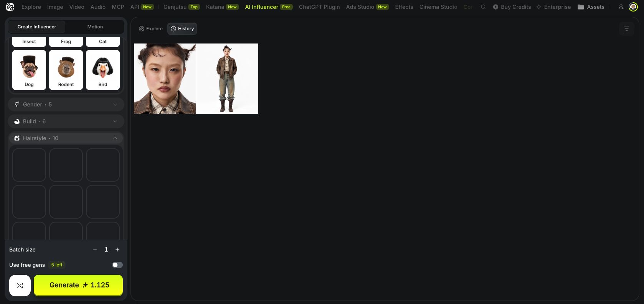Click the filter lines icon in History panel
The image size is (644, 304).
tap(627, 29)
